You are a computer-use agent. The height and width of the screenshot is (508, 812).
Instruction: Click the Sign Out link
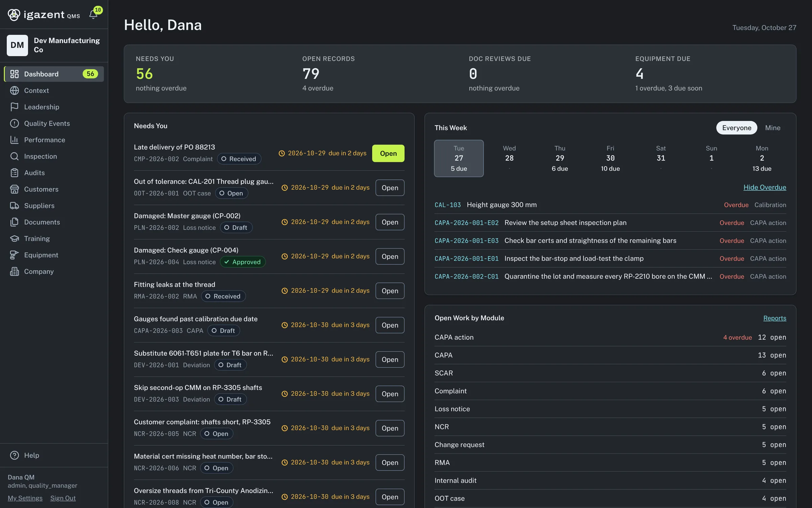click(63, 498)
